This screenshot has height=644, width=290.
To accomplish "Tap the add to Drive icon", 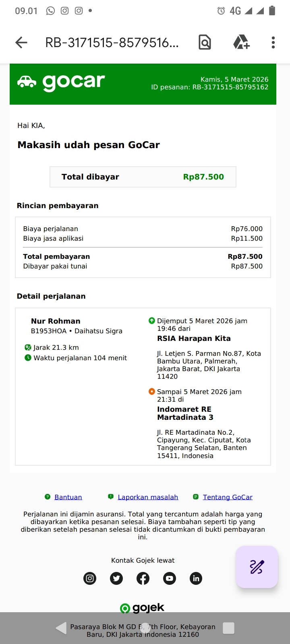I will (241, 42).
